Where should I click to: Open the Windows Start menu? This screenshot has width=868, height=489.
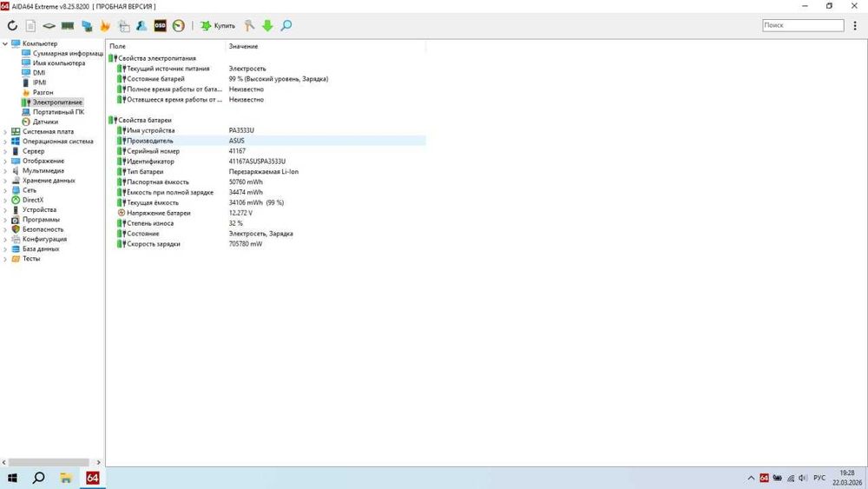point(12,478)
